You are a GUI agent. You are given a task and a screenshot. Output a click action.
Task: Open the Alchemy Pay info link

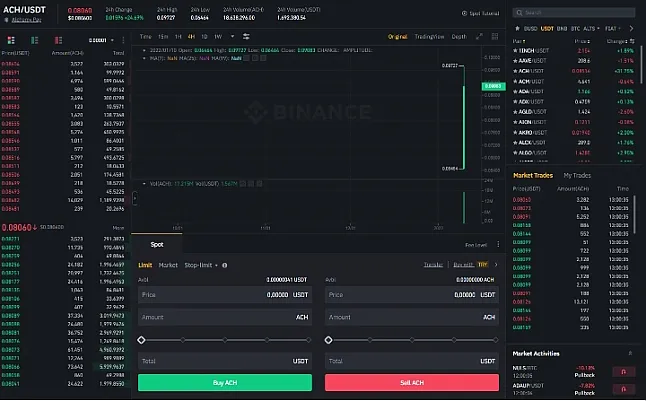pyautogui.click(x=26, y=20)
